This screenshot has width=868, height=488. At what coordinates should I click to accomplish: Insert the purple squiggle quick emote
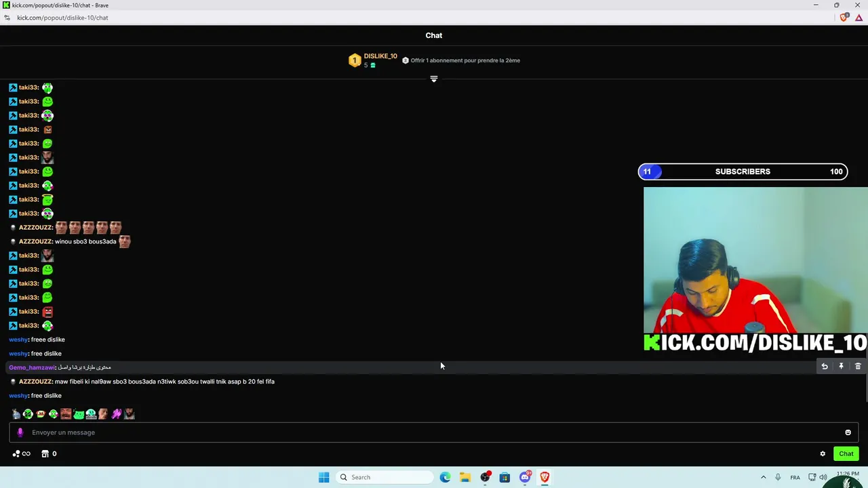pos(117,414)
